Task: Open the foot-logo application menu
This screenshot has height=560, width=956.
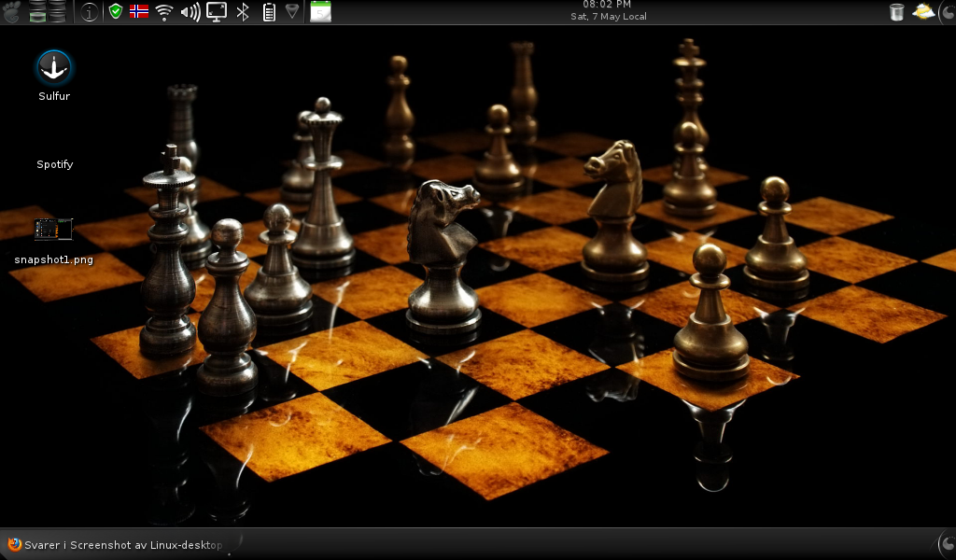Action: [x=11, y=11]
